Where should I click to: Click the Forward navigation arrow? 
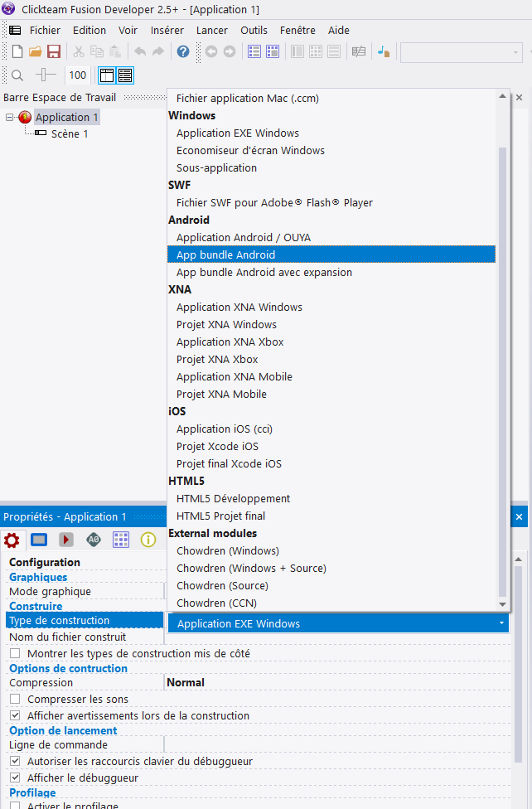[x=230, y=51]
